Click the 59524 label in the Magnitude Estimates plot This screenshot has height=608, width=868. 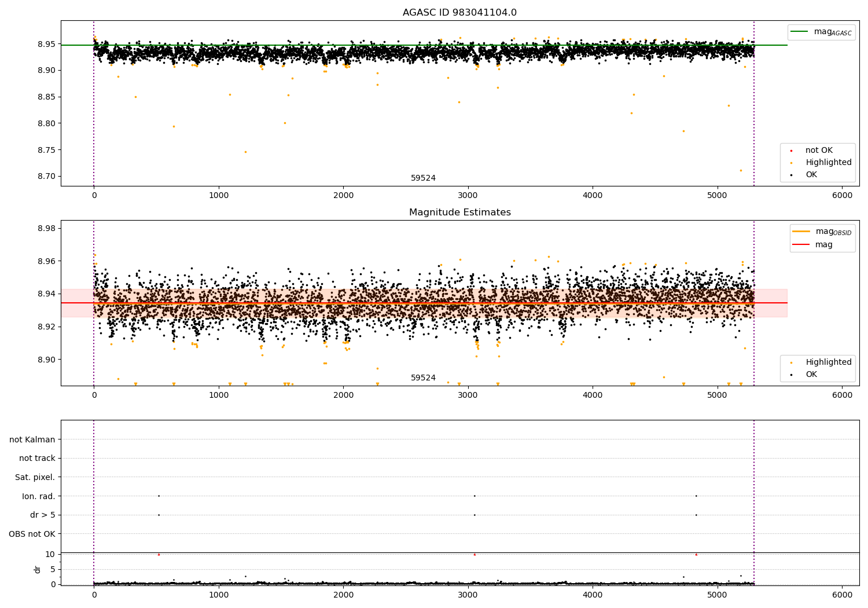click(423, 378)
